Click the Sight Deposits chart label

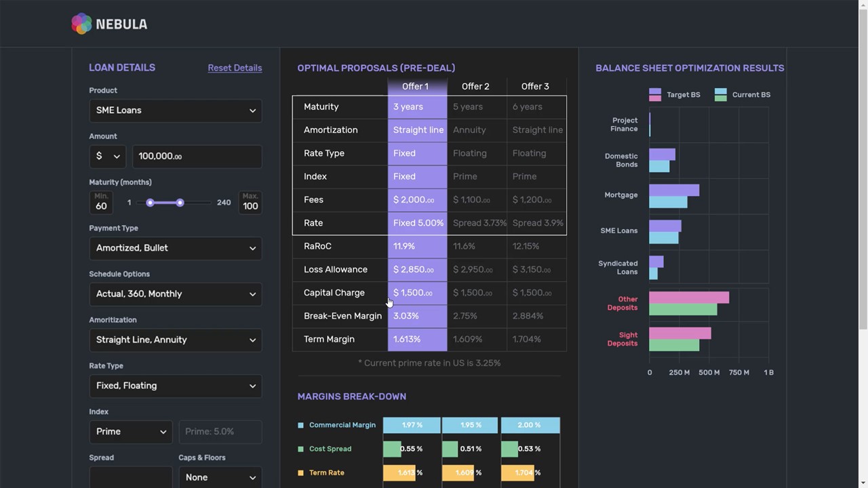point(623,339)
